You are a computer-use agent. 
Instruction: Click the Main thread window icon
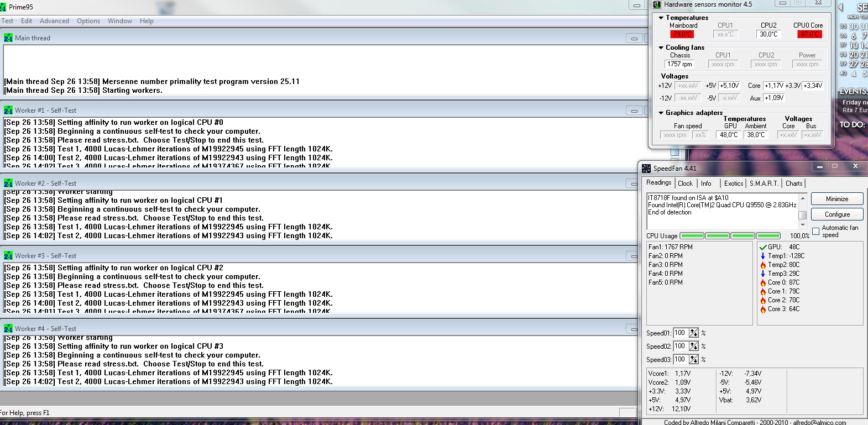[8, 38]
